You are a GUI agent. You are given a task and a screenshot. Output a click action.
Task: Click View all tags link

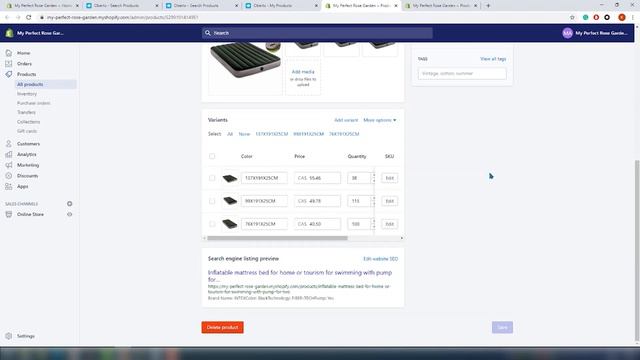point(493,59)
